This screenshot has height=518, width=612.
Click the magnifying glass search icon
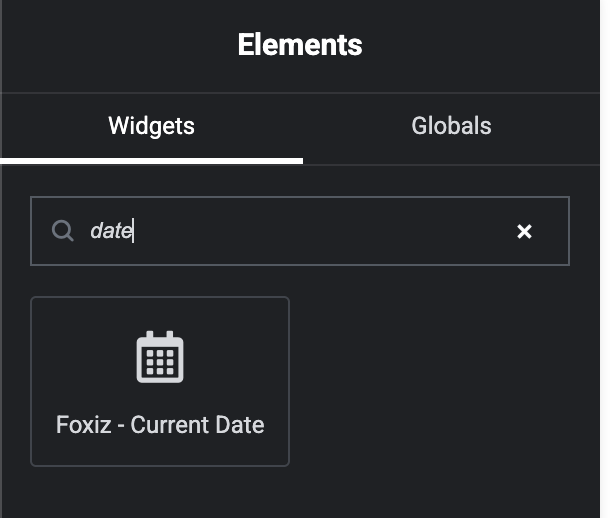click(x=62, y=231)
